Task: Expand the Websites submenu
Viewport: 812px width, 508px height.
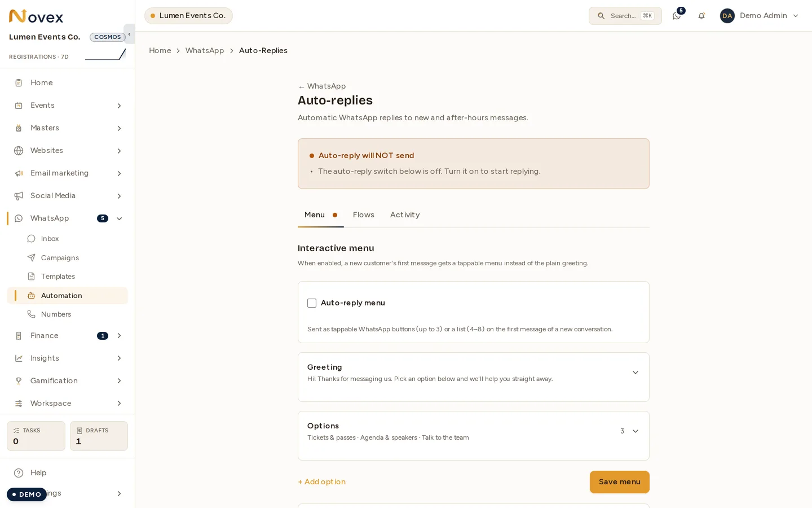Action: click(119, 151)
